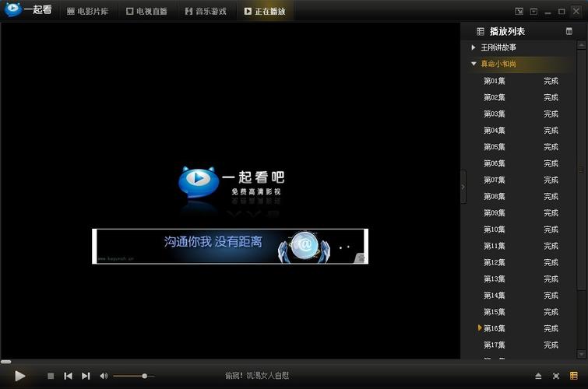Adjust the volume slider handle
Screen dimensions: 588x389
coord(144,377)
